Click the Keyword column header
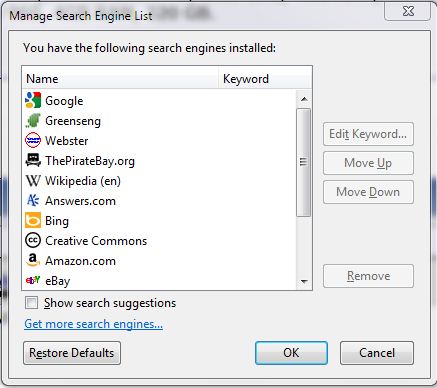 [265, 79]
